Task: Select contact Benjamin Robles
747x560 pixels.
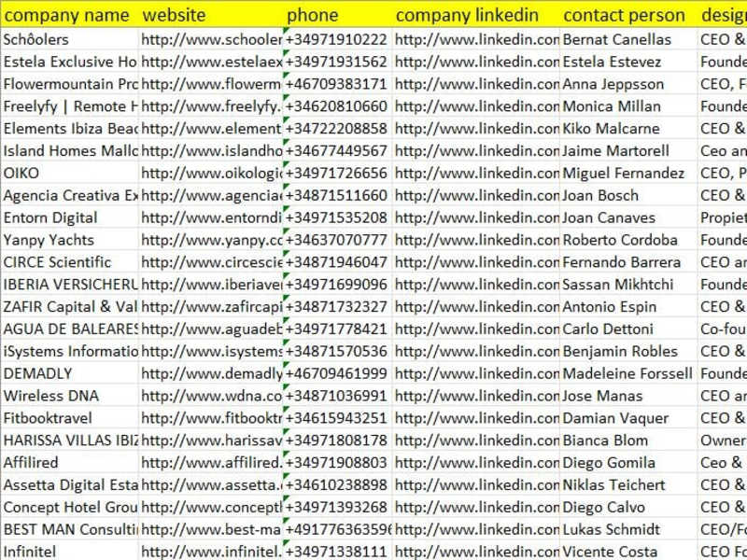Action: tap(628, 351)
